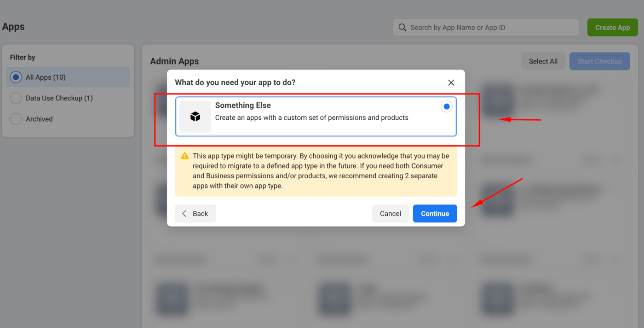Click the yellow warning triangle icon
This screenshot has height=328, width=644.
(185, 156)
